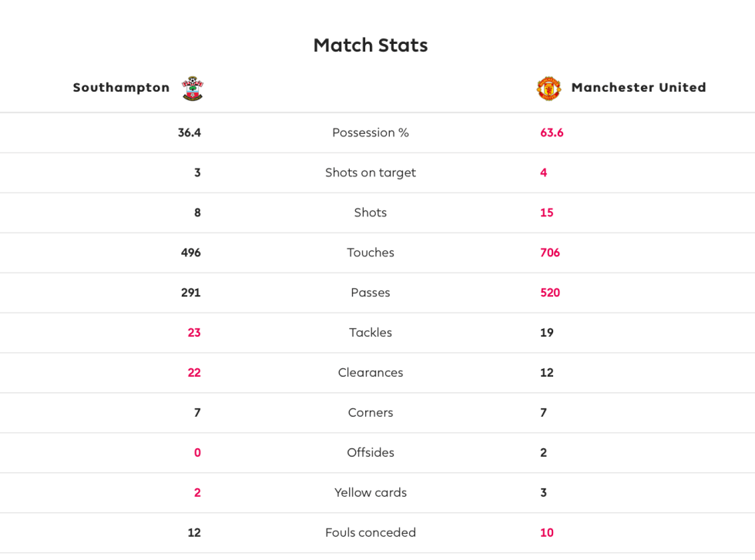Click the Yellow cards row label
Viewport: 755px width, 560px height.
(x=371, y=493)
